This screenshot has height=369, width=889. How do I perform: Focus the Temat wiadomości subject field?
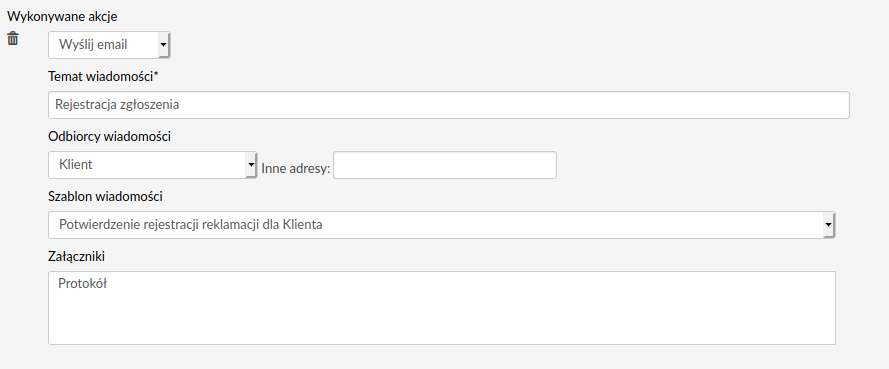[x=448, y=105]
